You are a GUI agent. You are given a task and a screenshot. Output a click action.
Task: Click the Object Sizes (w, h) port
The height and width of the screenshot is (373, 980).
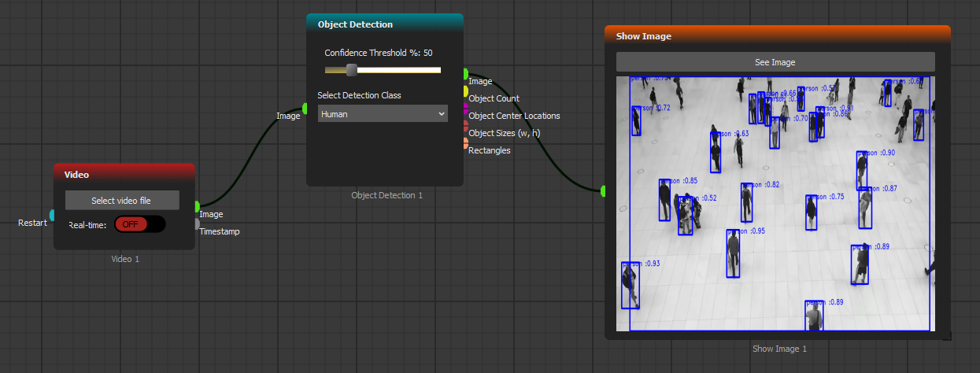465,126
